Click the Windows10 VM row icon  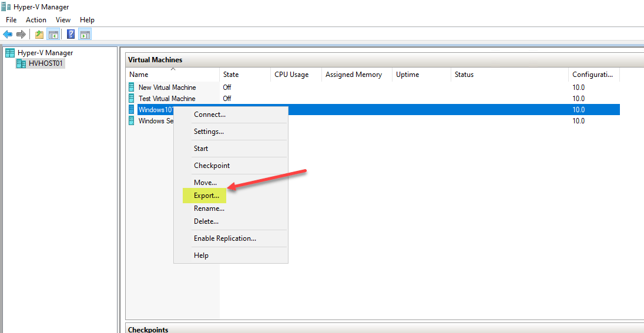132,109
